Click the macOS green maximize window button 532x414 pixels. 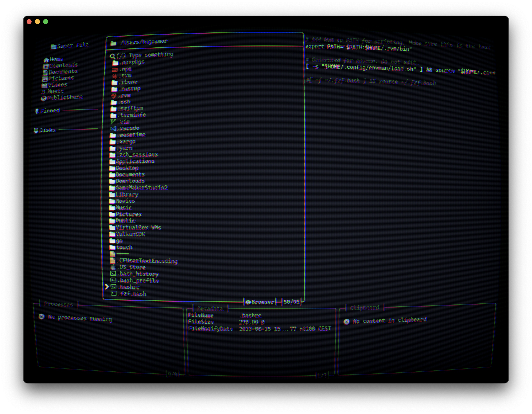(x=45, y=22)
